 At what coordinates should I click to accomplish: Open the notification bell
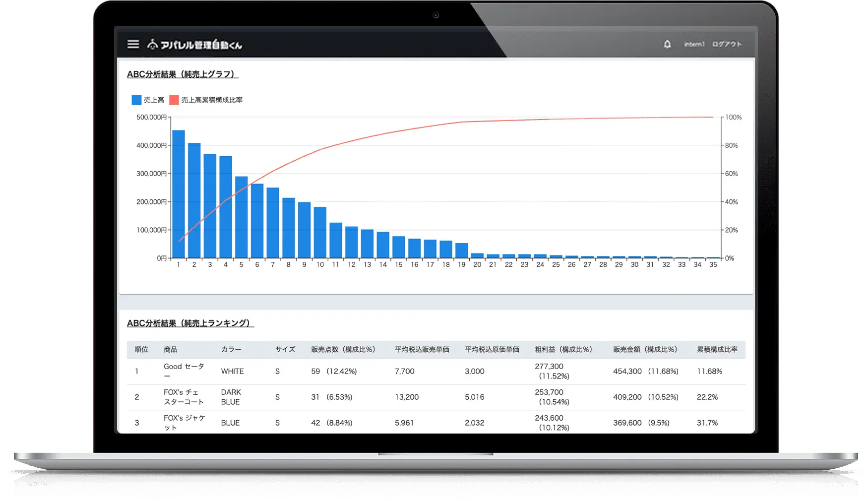point(667,44)
